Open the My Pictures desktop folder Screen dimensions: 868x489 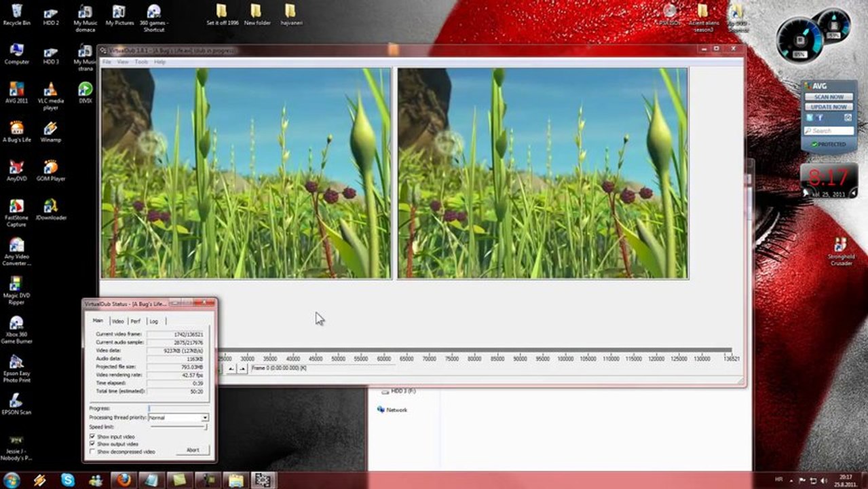tap(119, 15)
